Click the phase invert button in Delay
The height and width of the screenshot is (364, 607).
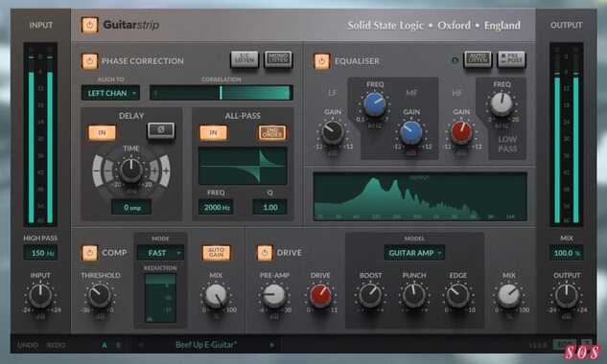[161, 130]
